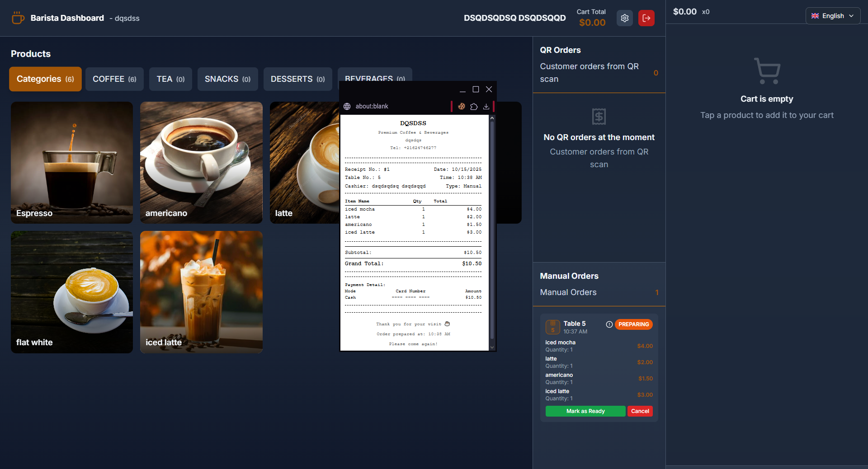The image size is (868, 469).
Task: Click the Grand Total line on receipt
Action: (x=413, y=263)
